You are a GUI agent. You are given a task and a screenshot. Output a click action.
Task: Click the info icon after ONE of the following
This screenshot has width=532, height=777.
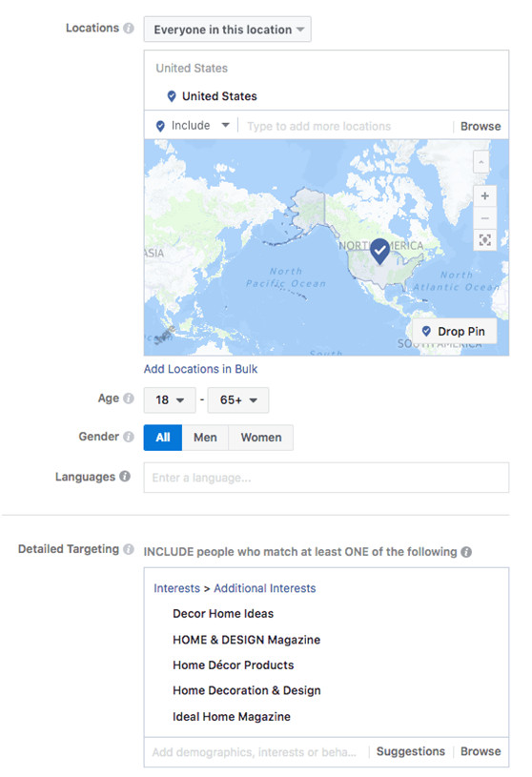click(x=466, y=552)
